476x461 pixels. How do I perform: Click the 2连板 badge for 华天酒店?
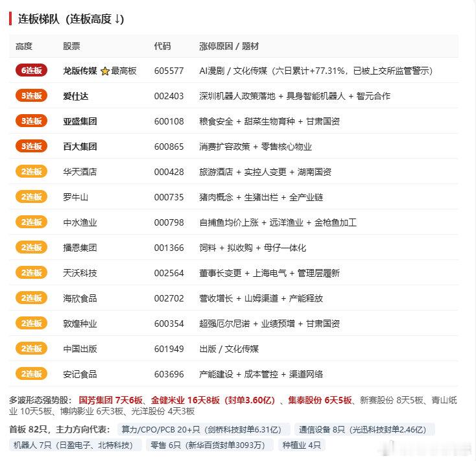32,171
